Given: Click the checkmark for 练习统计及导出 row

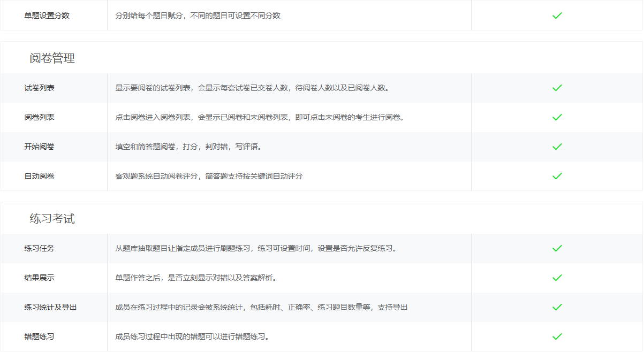Looking at the screenshot, I should coord(557,307).
